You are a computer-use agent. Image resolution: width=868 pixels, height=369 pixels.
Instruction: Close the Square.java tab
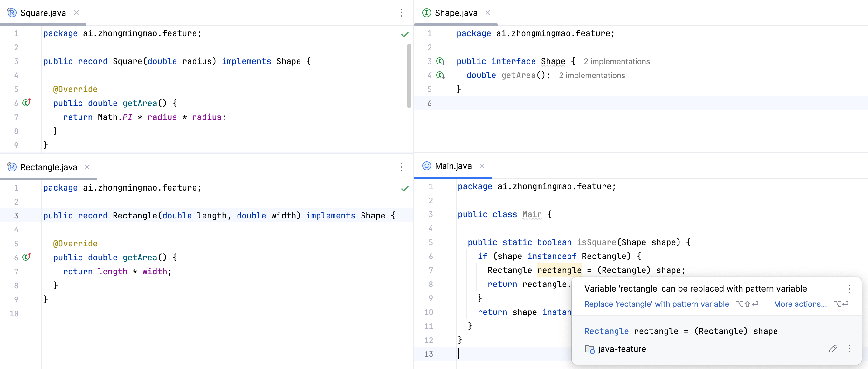pos(77,13)
